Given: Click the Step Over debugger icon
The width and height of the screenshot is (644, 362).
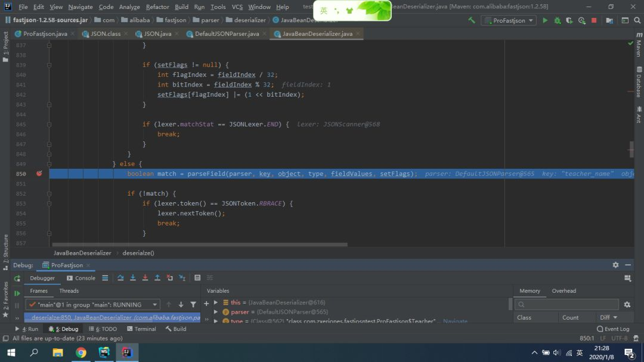Looking at the screenshot, I should coord(120,278).
